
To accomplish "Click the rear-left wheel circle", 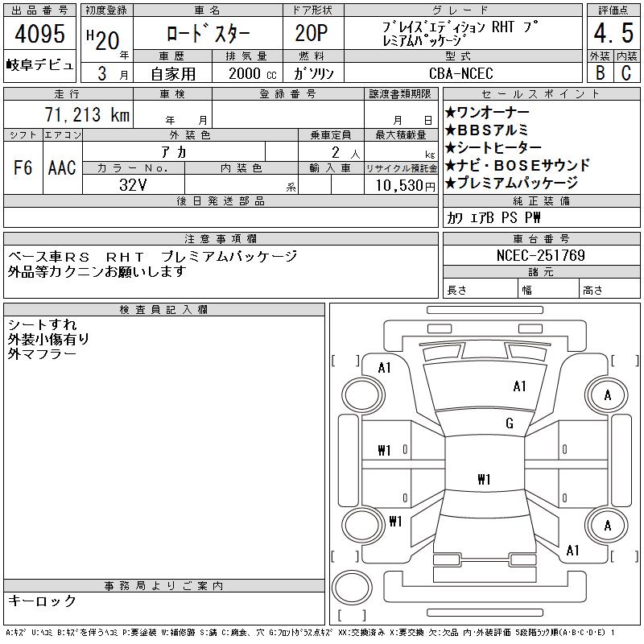I will coord(362,525).
